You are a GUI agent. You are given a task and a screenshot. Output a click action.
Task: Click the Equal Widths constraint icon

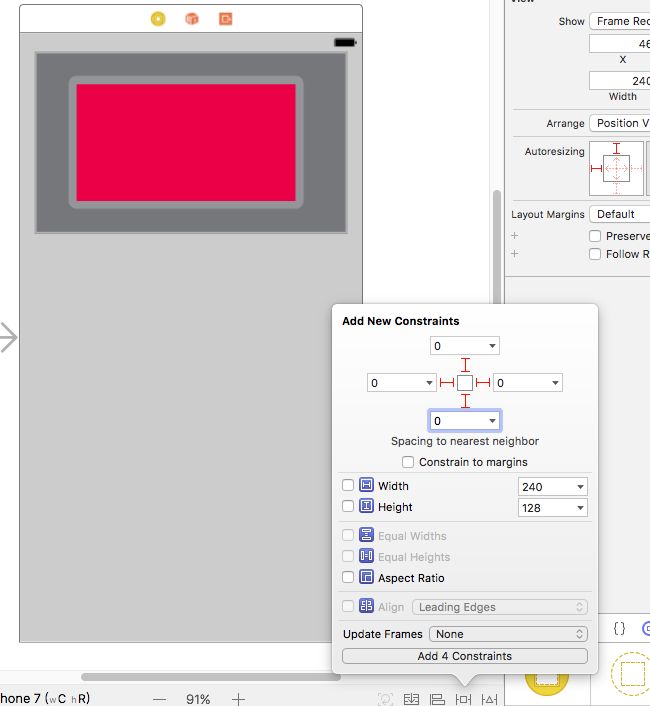pos(366,535)
